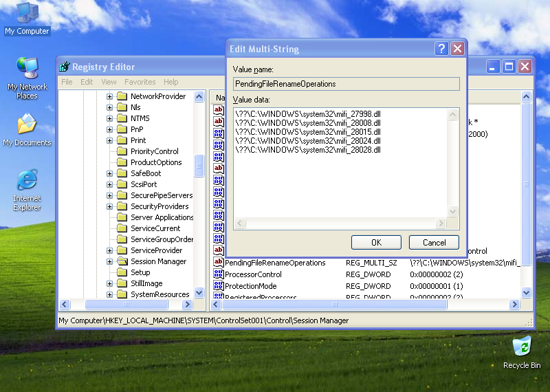Open the Edit menu in Registry Editor
Screen dimensions: 550x392
87,82
